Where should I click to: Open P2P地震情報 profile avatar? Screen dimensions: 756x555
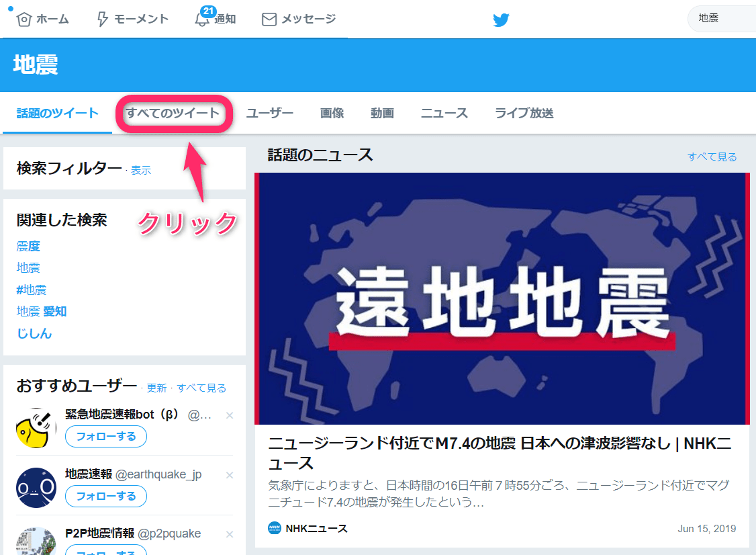click(36, 541)
